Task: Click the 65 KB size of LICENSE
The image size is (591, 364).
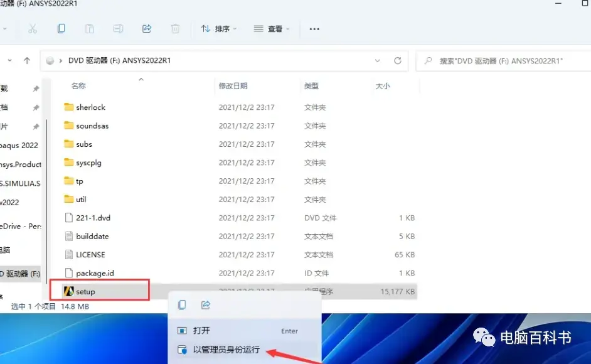Action: point(405,255)
